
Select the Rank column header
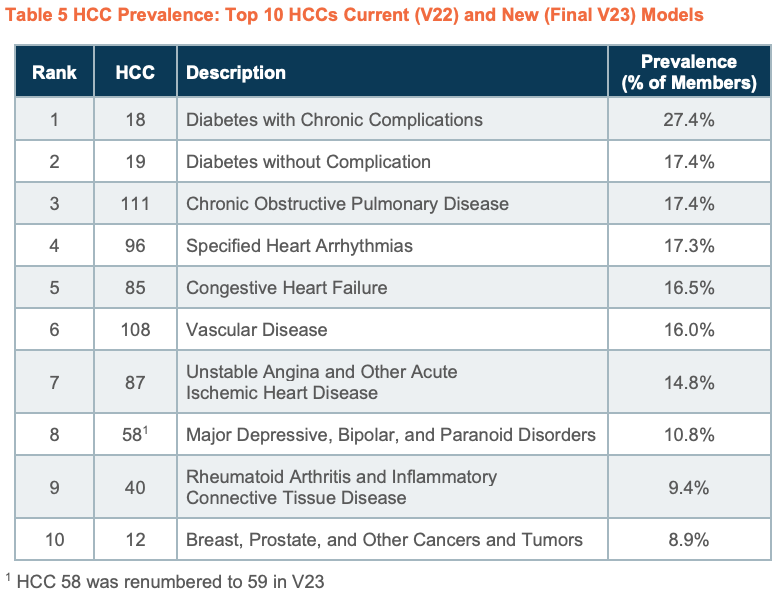[x=54, y=72]
